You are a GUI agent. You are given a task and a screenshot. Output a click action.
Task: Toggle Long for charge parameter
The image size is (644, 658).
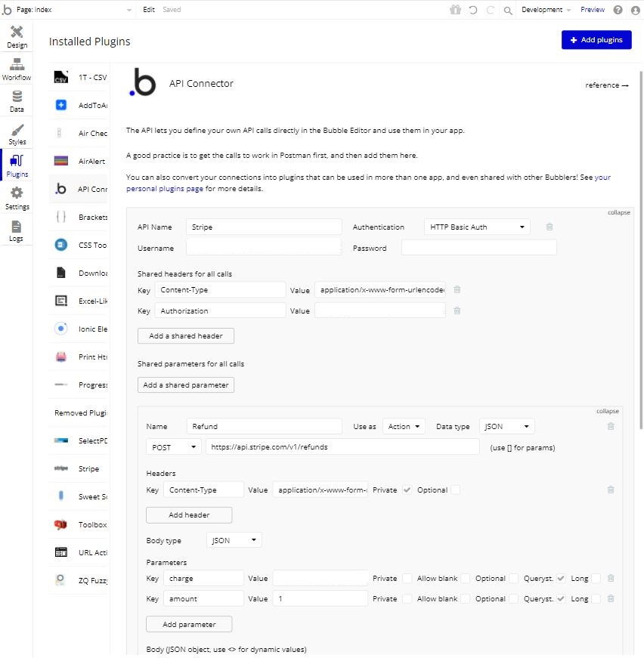[x=596, y=578]
